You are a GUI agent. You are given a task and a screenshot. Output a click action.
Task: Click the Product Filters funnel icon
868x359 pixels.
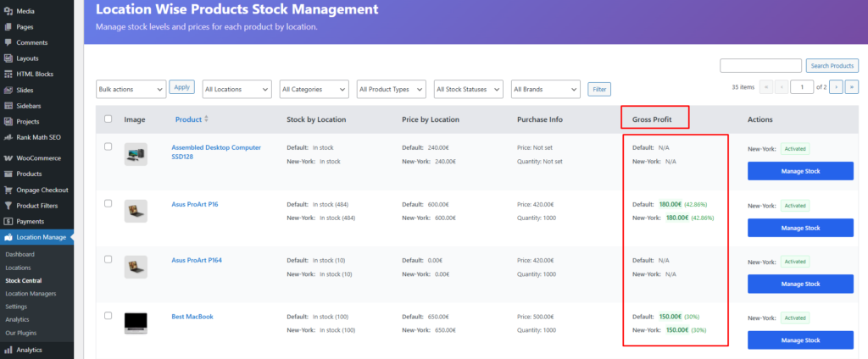pos(8,206)
